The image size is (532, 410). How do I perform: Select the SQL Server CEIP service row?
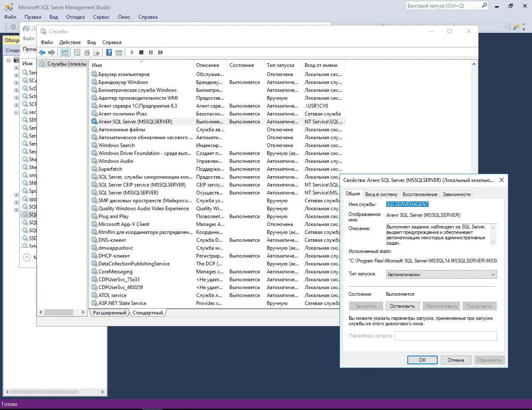[142, 185]
